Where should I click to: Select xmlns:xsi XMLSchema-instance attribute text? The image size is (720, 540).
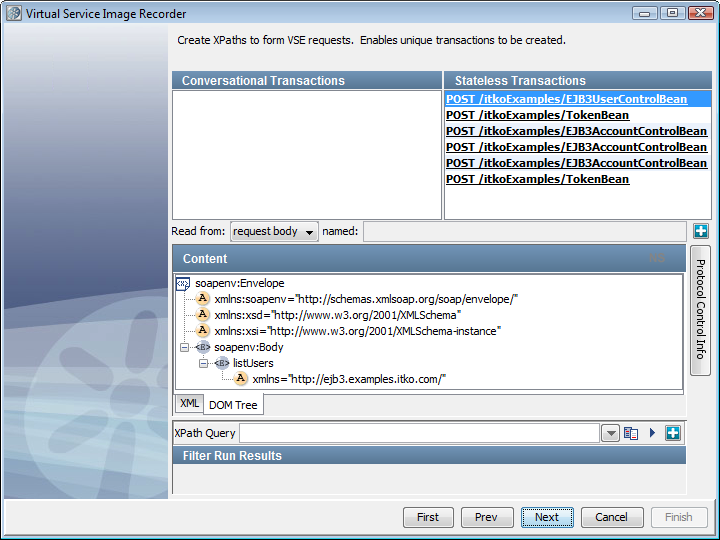[x=357, y=331]
